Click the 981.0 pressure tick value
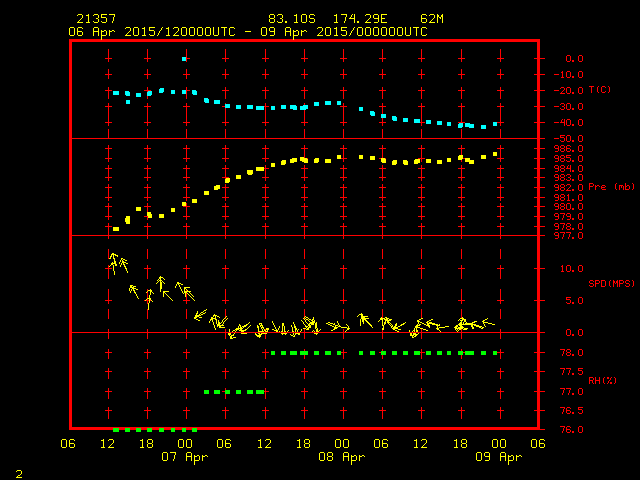This screenshot has height=480, width=640. pyautogui.click(x=569, y=197)
